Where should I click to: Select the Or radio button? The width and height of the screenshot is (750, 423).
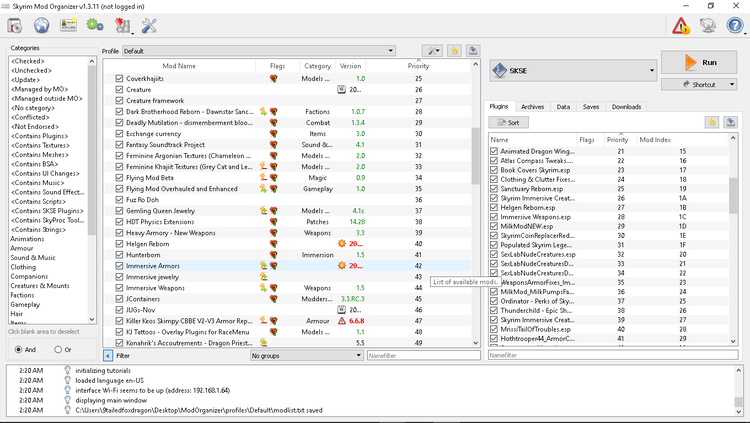click(x=58, y=349)
